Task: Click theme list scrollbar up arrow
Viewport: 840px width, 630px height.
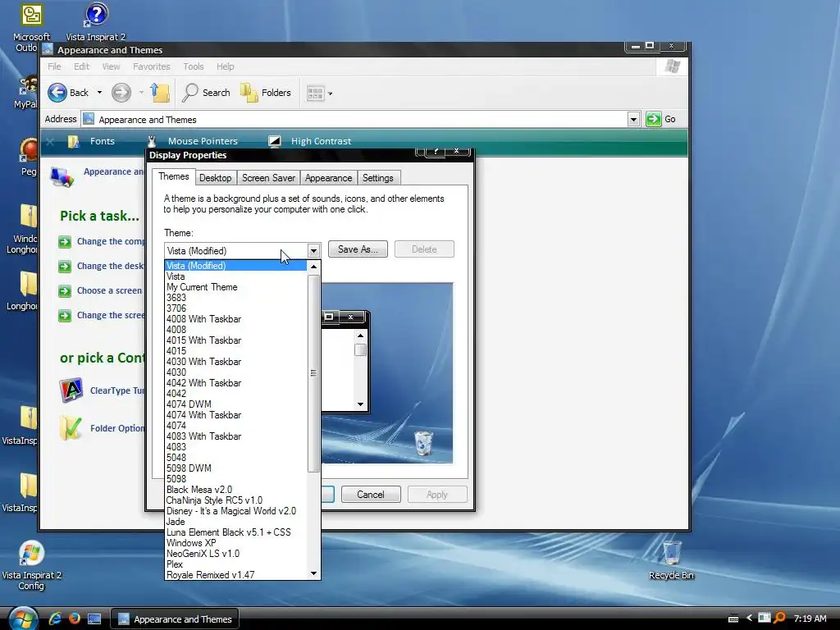Action: (x=313, y=267)
